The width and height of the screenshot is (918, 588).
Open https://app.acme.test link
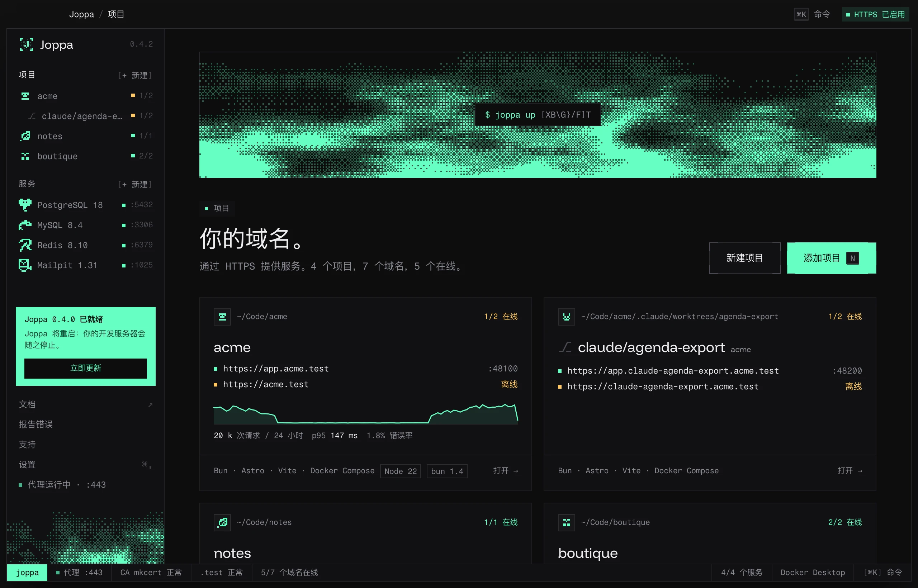[x=276, y=369]
